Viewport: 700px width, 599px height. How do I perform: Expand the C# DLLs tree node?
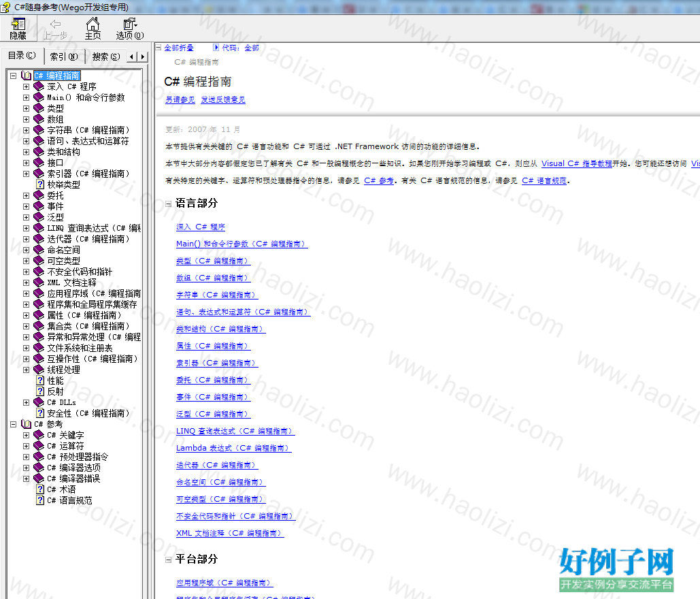tap(26, 402)
